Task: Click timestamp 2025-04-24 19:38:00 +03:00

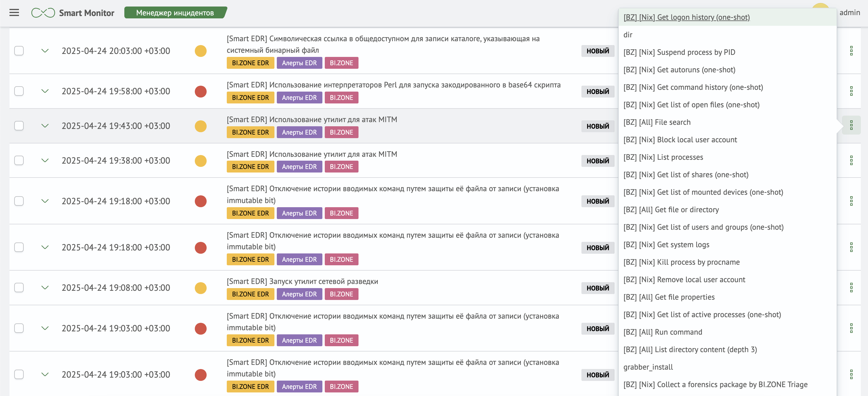Action: pos(115,161)
